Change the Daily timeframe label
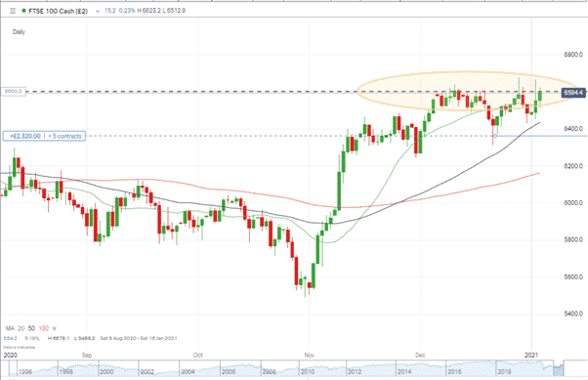 [x=19, y=32]
